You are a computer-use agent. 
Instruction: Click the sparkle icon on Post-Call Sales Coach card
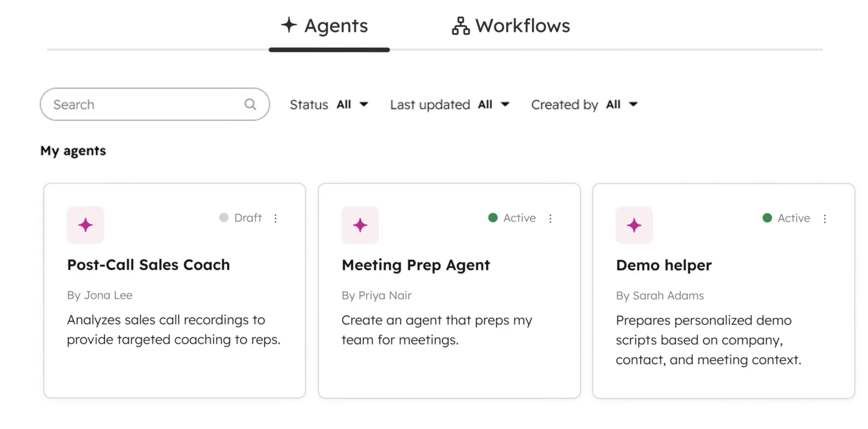(x=85, y=225)
